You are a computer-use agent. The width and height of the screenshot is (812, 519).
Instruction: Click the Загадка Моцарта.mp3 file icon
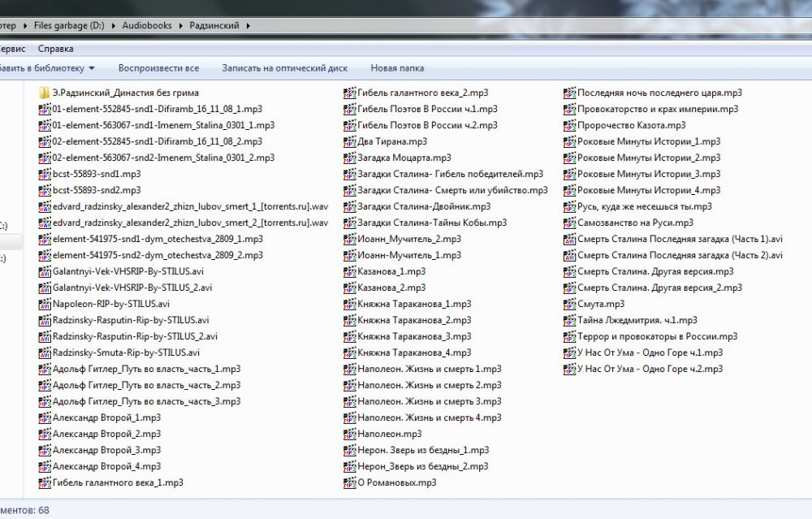click(350, 158)
